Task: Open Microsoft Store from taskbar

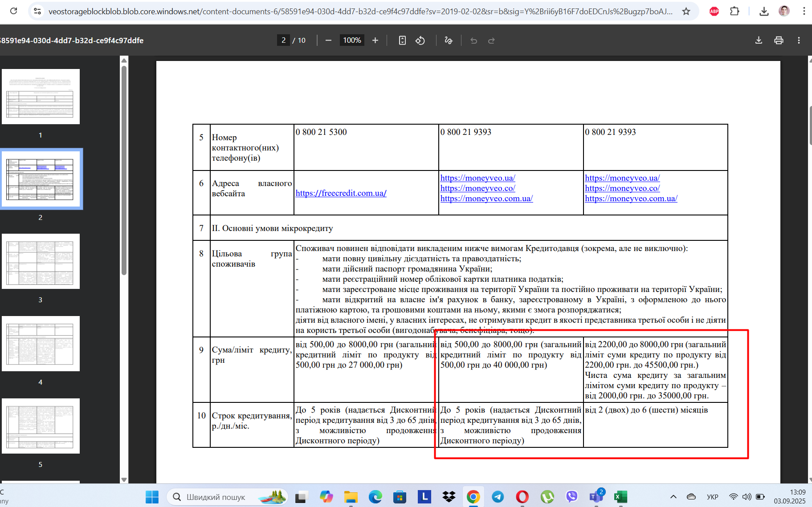Action: pyautogui.click(x=400, y=497)
